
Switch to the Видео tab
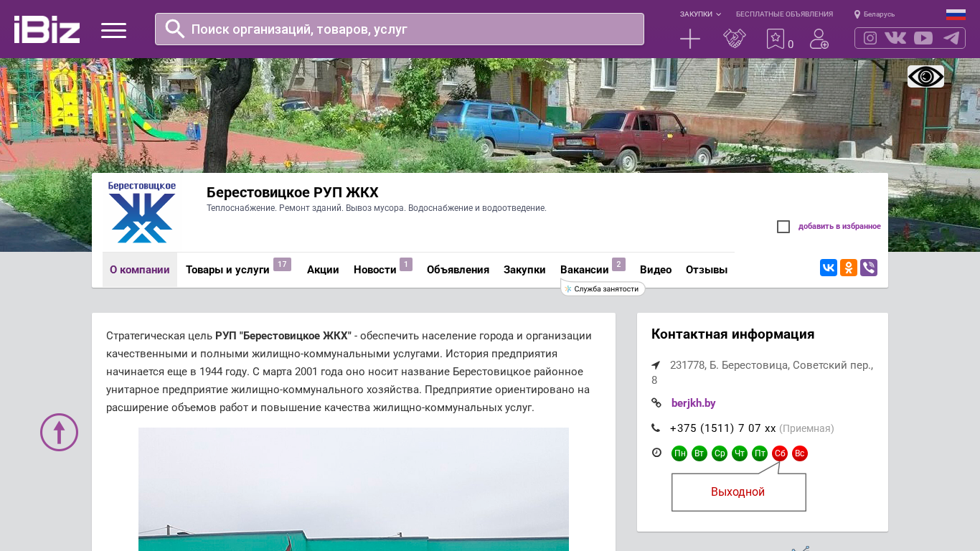pyautogui.click(x=656, y=270)
